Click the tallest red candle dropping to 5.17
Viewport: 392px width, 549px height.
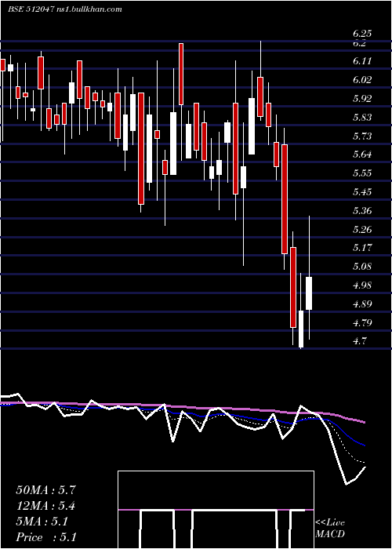pyautogui.click(x=285, y=199)
